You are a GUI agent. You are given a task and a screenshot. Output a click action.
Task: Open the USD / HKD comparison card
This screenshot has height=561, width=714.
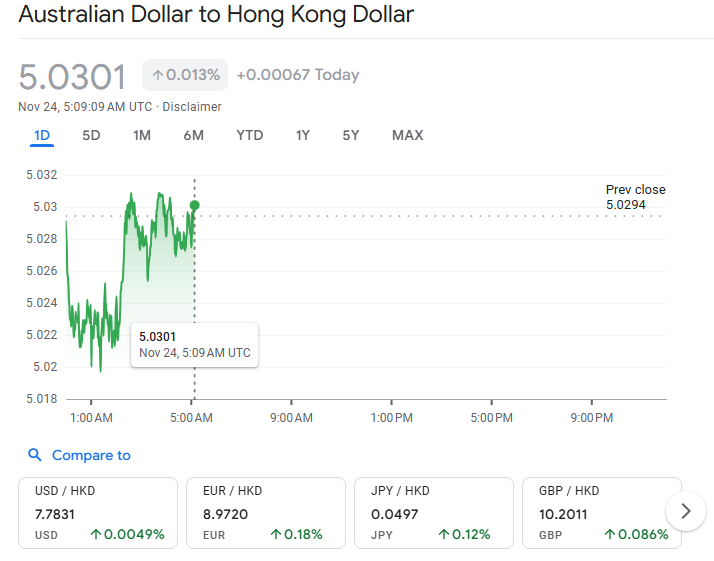[98, 512]
